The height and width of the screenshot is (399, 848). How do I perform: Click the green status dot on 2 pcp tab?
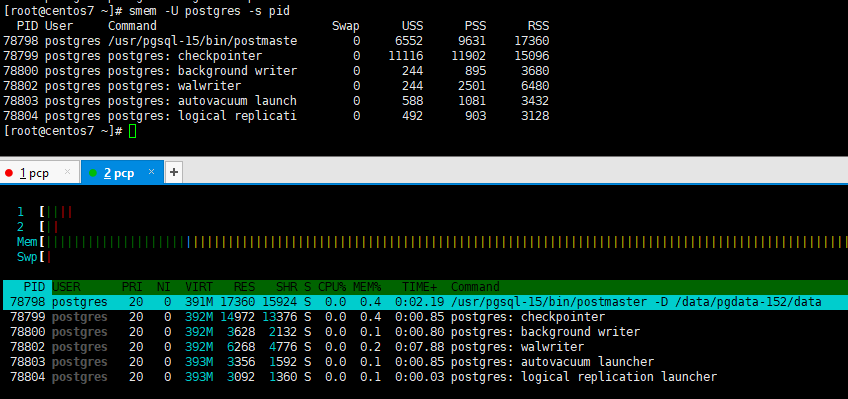coord(93,173)
